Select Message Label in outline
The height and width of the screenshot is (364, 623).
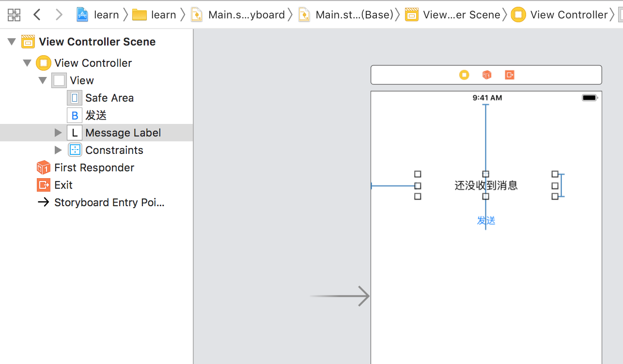coord(97,133)
